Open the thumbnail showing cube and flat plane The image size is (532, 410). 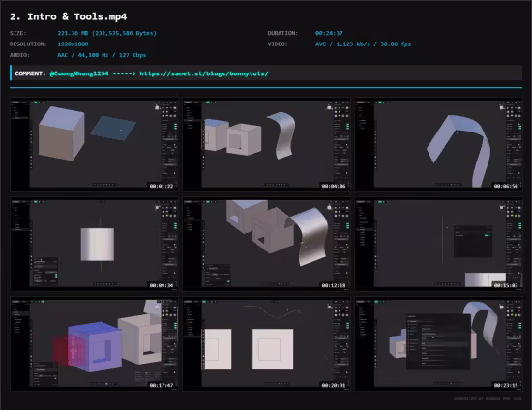[94, 145]
